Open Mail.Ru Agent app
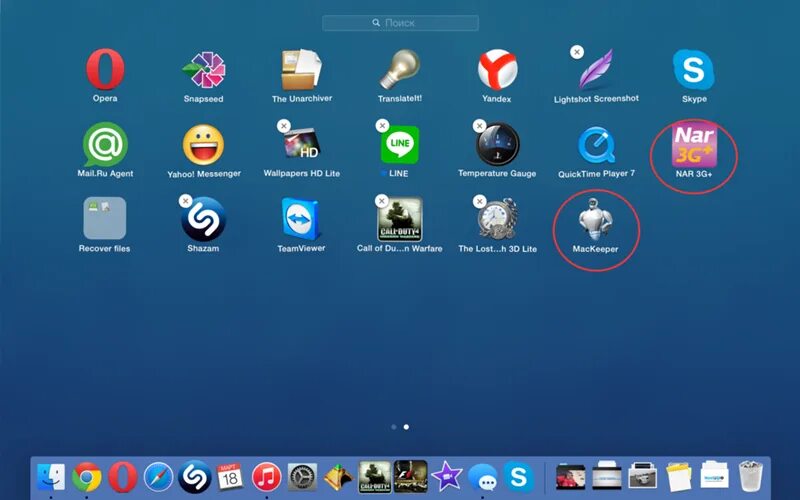The image size is (800, 500). (105, 144)
